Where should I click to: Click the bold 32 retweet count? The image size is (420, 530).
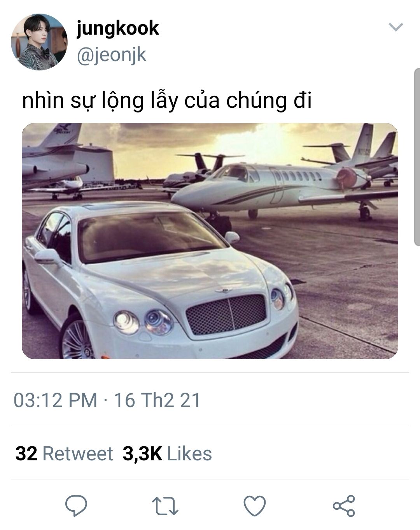click(x=26, y=453)
